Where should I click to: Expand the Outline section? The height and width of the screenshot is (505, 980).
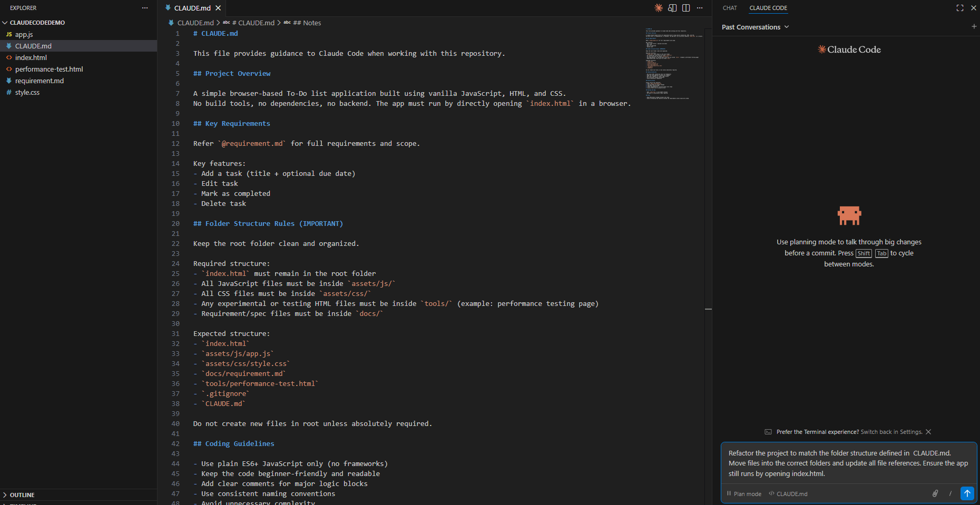coord(5,495)
